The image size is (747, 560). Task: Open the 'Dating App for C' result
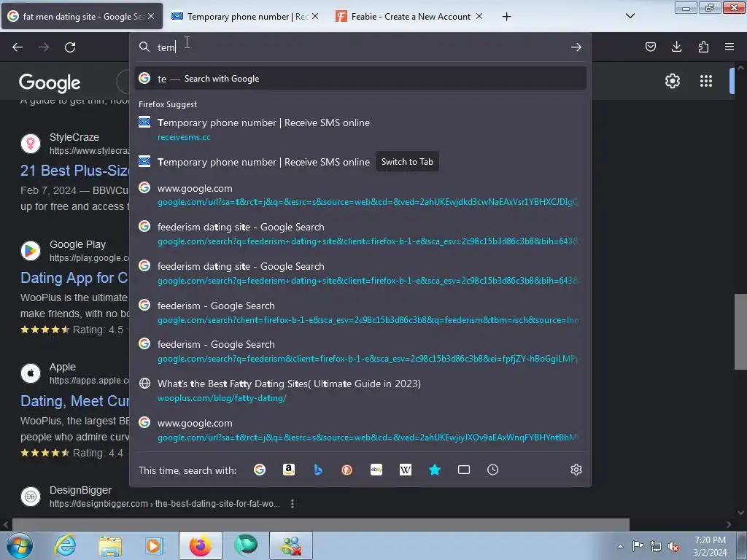tap(74, 278)
